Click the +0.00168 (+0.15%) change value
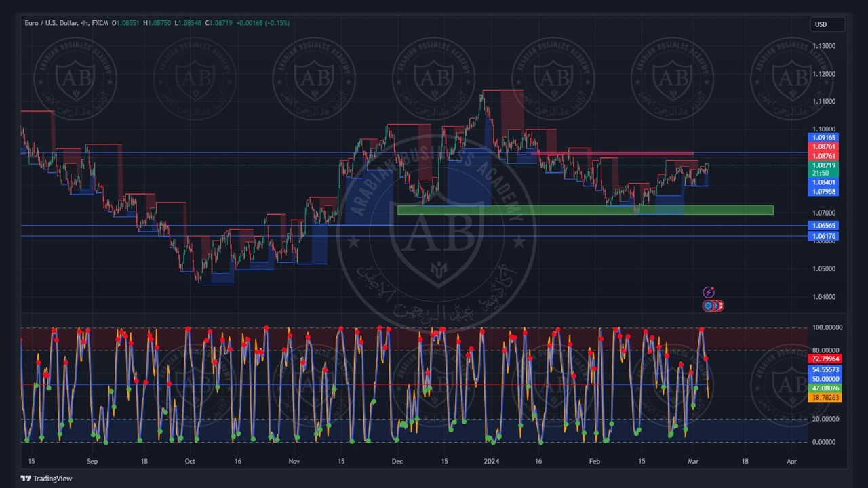This screenshot has height=488, width=868. click(262, 23)
